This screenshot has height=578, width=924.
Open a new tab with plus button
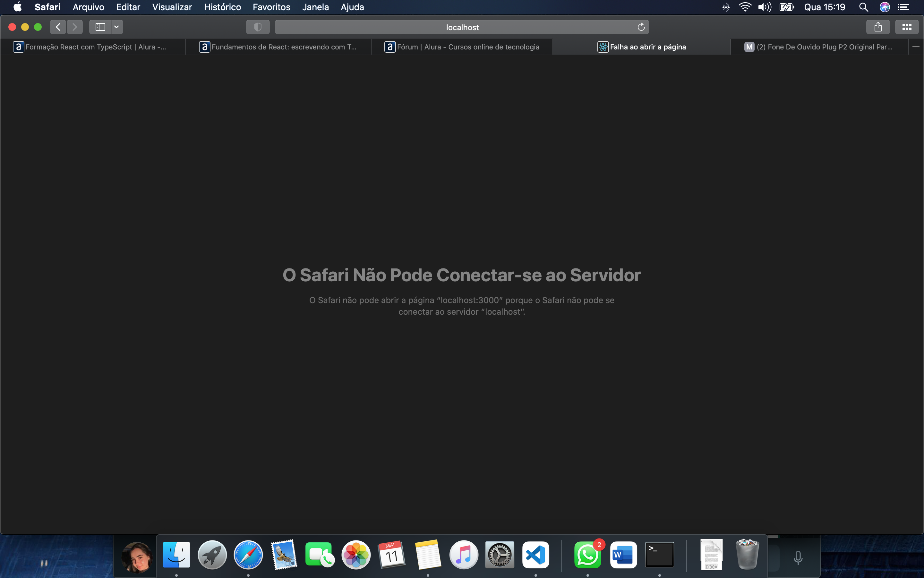tap(916, 47)
